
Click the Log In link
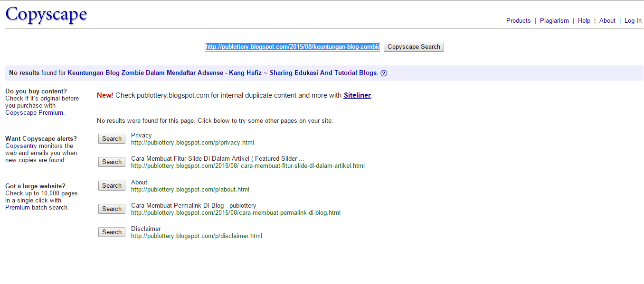[x=633, y=20]
